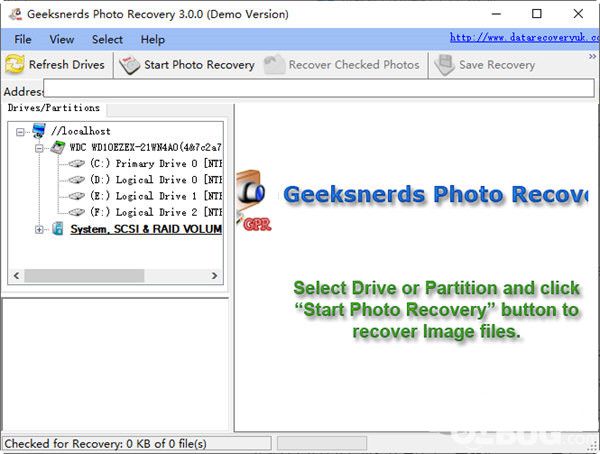The height and width of the screenshot is (454, 600).
Task: Click the tree horizontal scrollbar right arrow
Action: [214, 276]
